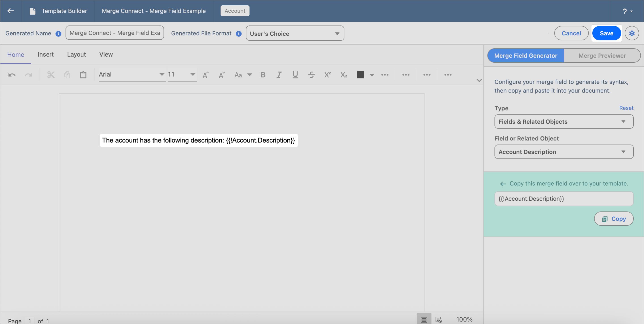Click the Copy merge field button
The width and height of the screenshot is (644, 324).
pos(614,219)
